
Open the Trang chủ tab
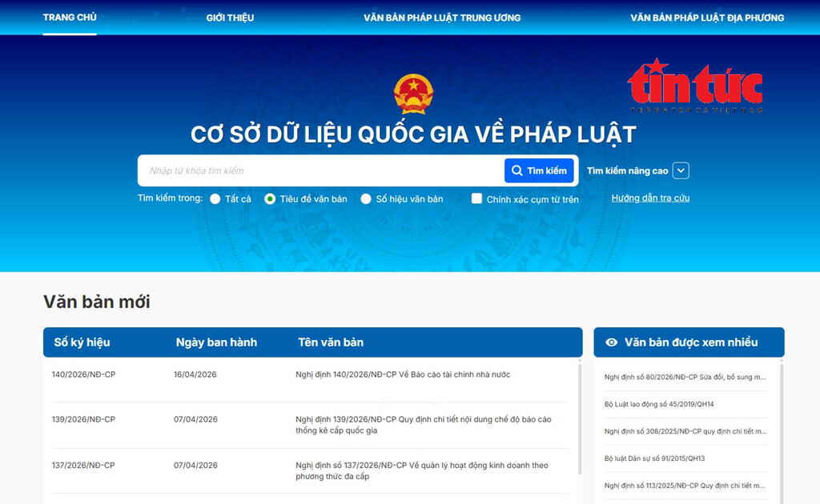point(70,18)
